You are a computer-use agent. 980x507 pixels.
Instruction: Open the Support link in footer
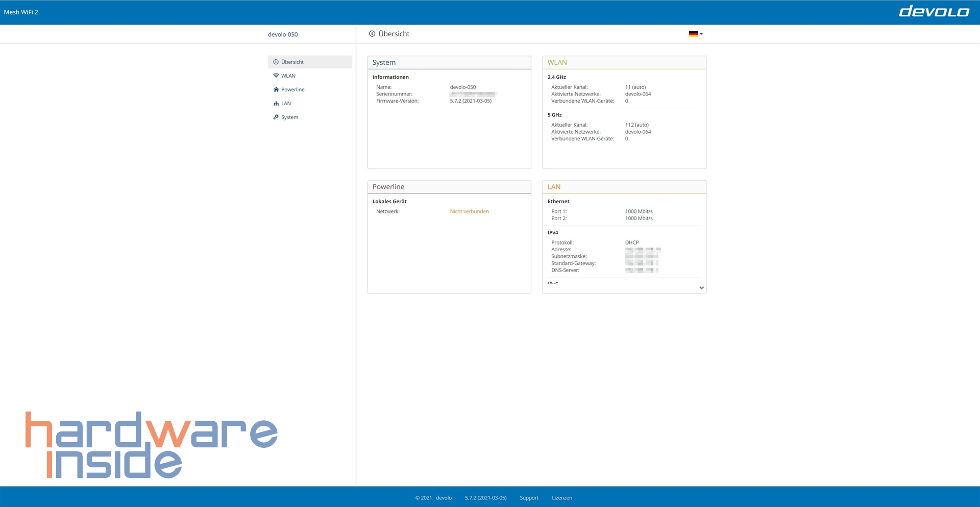(x=529, y=498)
